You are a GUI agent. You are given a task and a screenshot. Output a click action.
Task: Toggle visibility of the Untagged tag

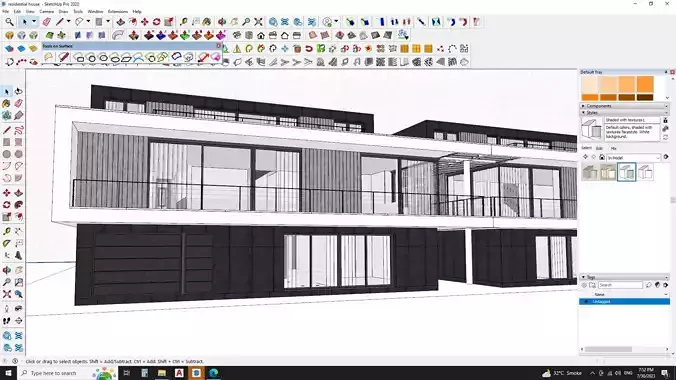click(x=585, y=301)
